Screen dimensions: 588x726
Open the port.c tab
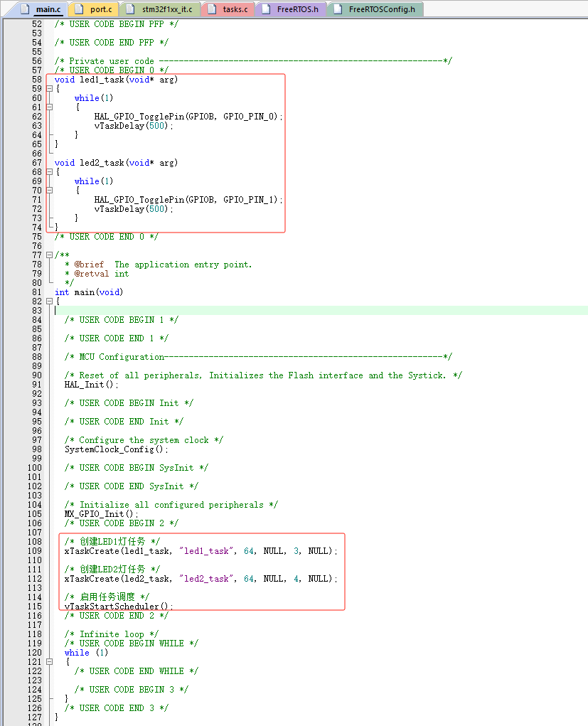click(x=94, y=9)
